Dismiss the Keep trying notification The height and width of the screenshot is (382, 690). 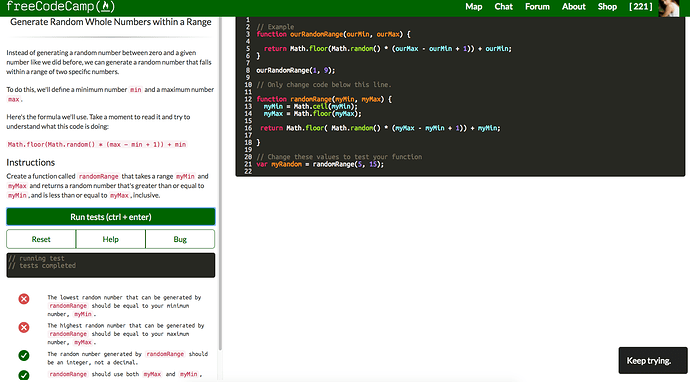pyautogui.click(x=653, y=360)
